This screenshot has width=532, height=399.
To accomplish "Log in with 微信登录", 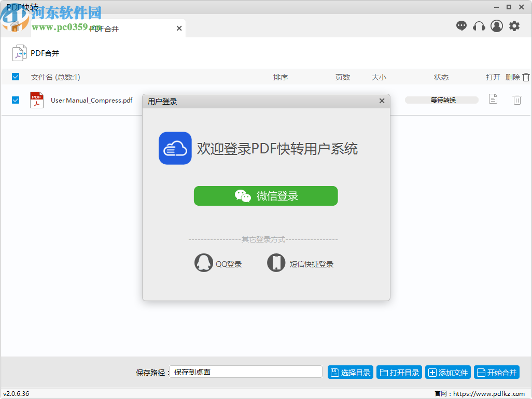I will 265,196.
